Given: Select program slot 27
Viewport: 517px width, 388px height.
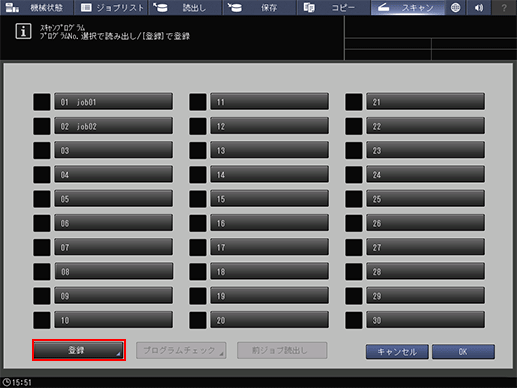Looking at the screenshot, I should click(x=426, y=247).
